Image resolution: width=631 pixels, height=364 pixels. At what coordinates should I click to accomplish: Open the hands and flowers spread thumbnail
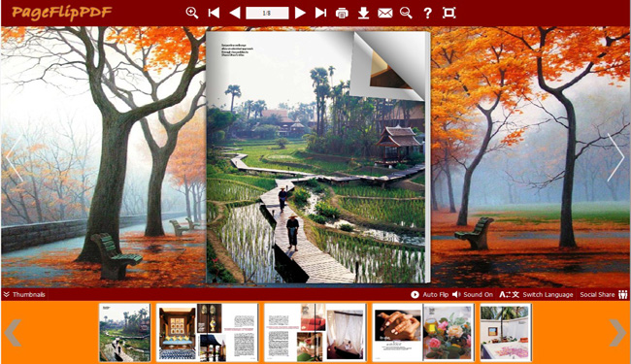pyautogui.click(x=423, y=333)
